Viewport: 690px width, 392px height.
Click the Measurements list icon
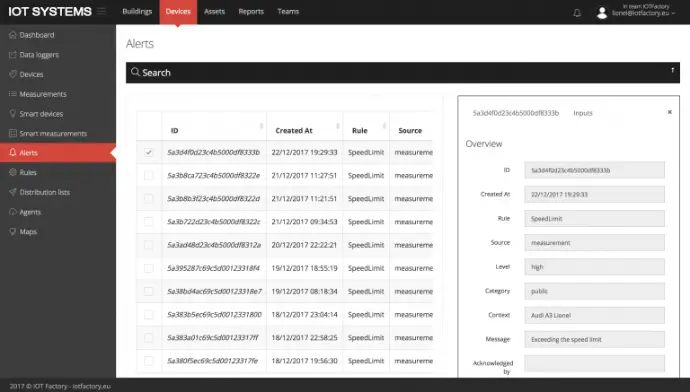coord(12,94)
